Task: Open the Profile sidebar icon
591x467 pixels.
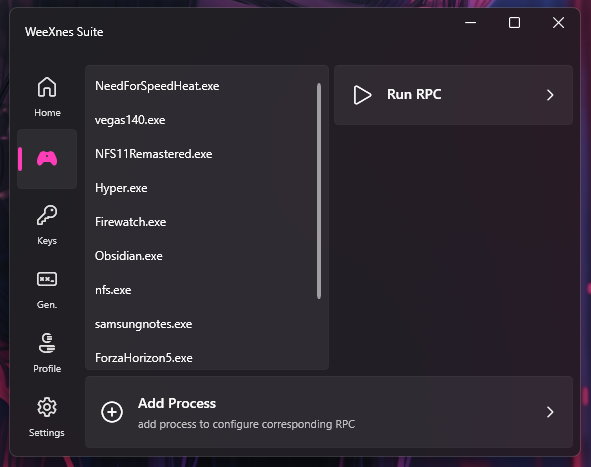Action: 47,343
